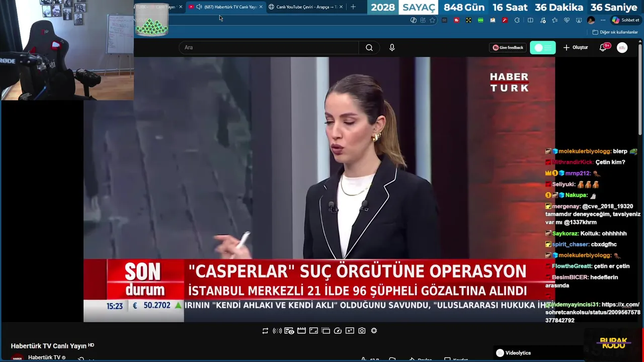Screen dimensions: 644x362
Task: Click chat username MithrandirKick
Action: [573, 162]
